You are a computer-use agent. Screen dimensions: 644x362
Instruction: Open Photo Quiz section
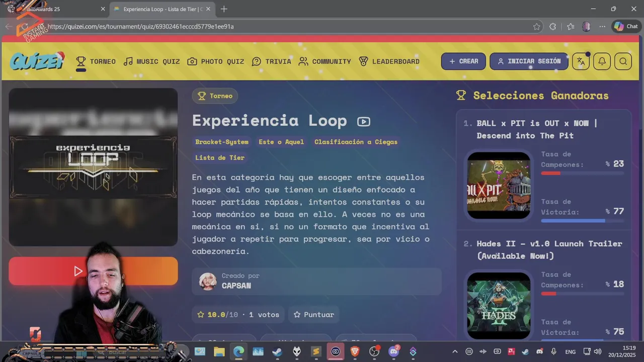[x=215, y=61]
